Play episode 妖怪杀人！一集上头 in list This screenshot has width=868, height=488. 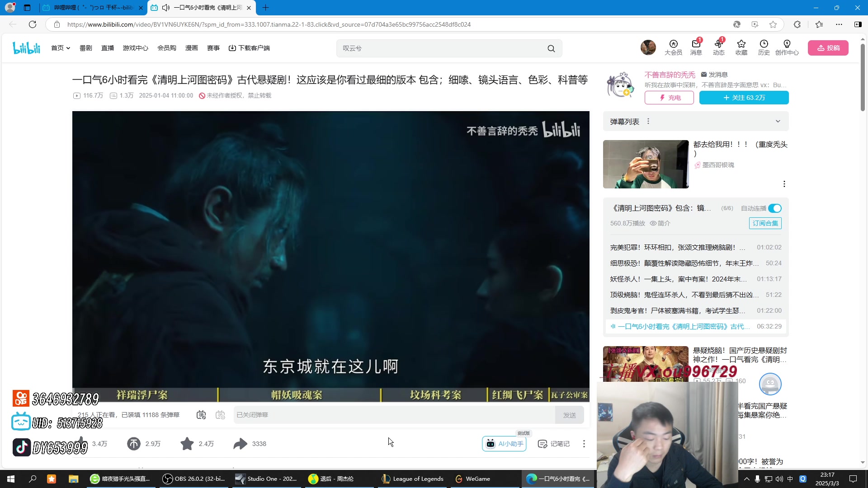(x=696, y=279)
